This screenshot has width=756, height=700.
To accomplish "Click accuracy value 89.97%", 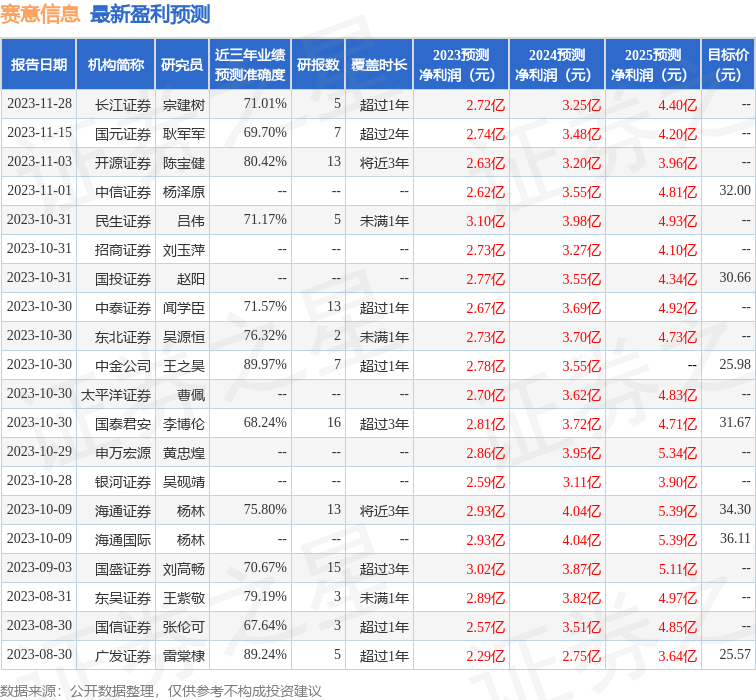I will (265, 364).
